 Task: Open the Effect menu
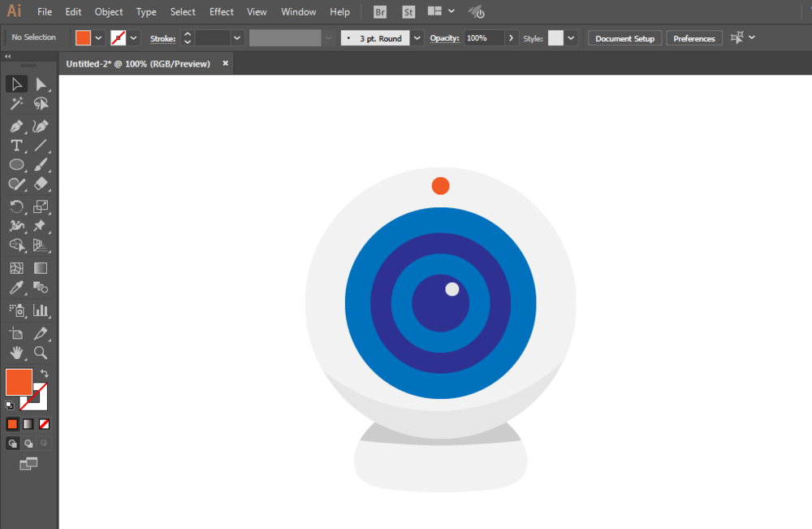point(221,11)
